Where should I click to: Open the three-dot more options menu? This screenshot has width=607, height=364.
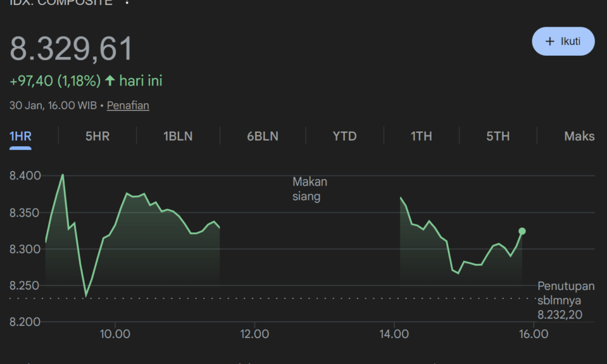point(126,2)
